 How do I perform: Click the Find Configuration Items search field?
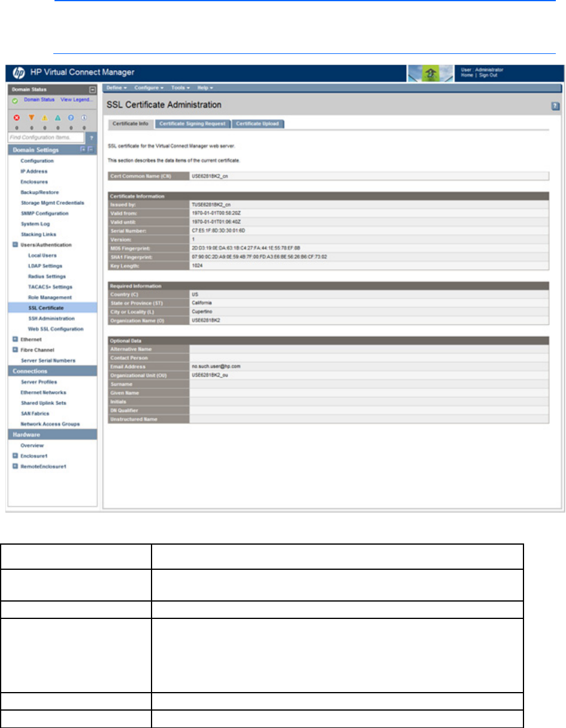tap(46, 138)
